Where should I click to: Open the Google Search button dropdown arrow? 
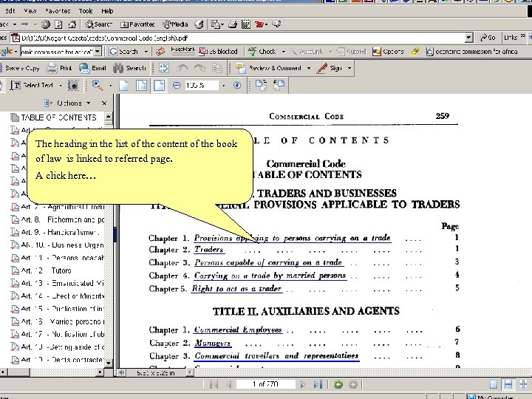pyautogui.click(x=146, y=52)
